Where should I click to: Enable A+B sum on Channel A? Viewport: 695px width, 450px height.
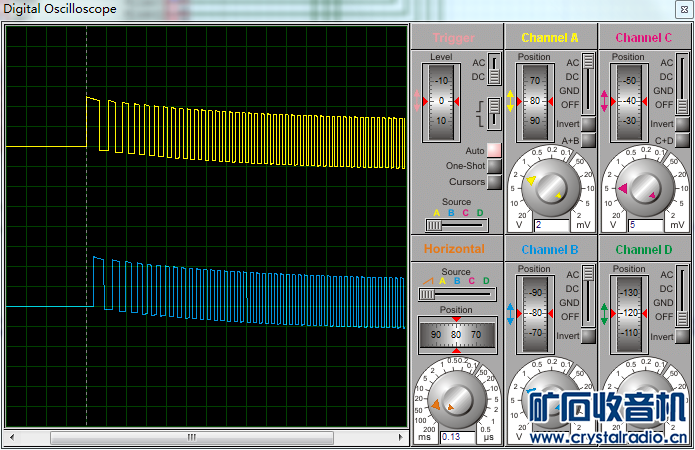(589, 141)
